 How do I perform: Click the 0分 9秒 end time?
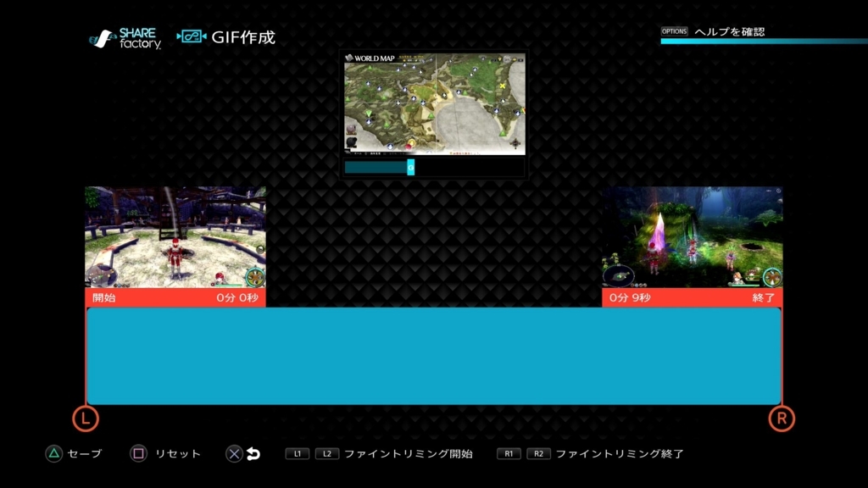pos(630,297)
